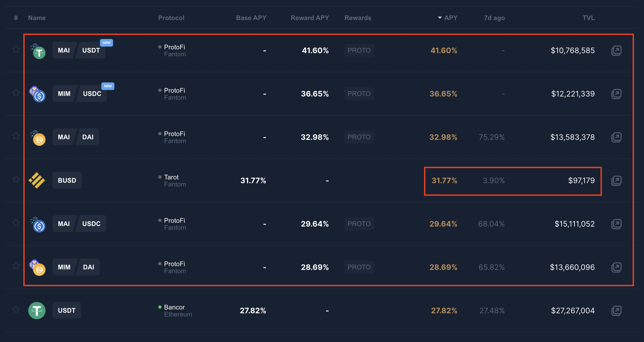Open external link for MAI/USDT pool
This screenshot has width=644, height=342.
coord(616,51)
